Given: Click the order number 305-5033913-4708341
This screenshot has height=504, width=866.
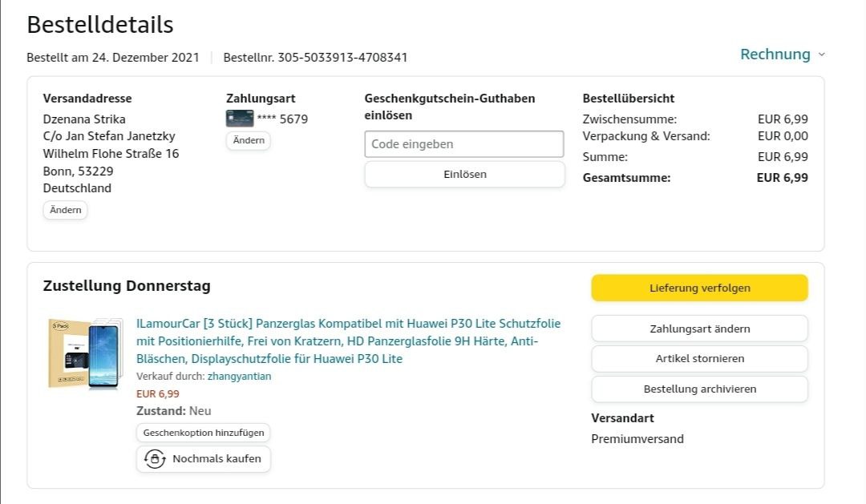Looking at the screenshot, I should click(315, 58).
